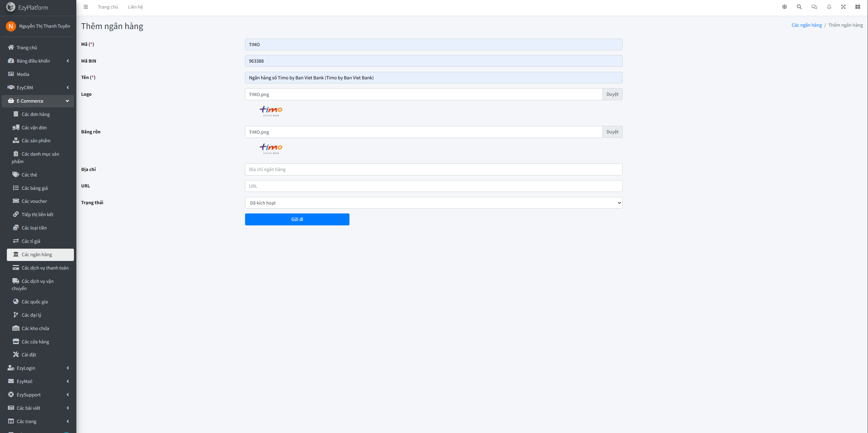Click the EzyPlatform logo icon

coord(11,7)
